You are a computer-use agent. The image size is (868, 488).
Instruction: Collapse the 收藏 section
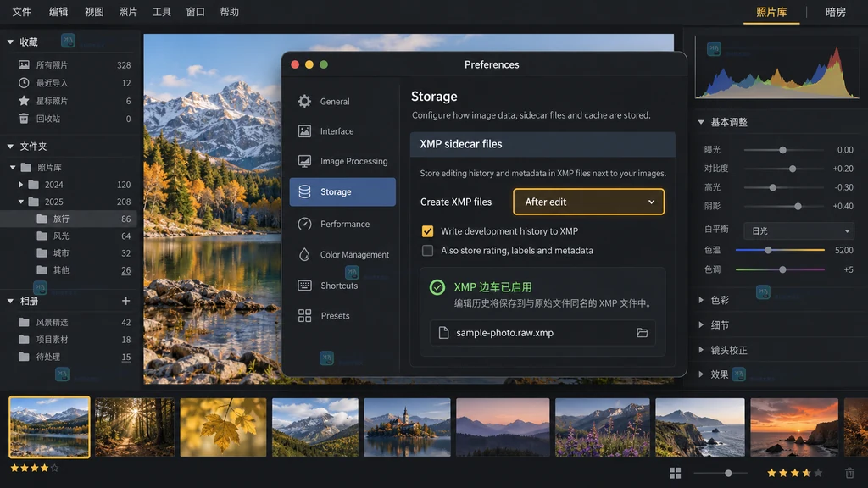[10, 42]
